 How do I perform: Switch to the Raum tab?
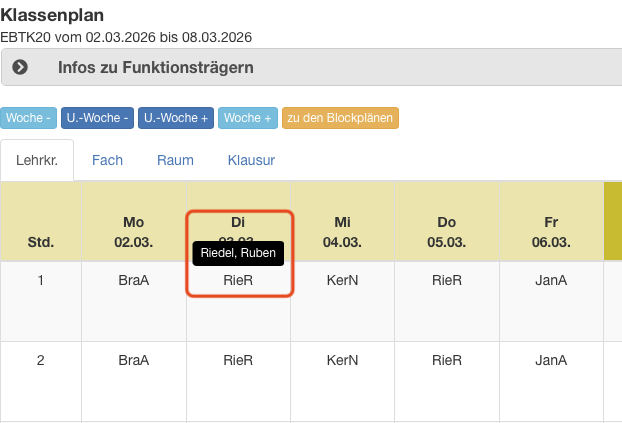[x=175, y=160]
